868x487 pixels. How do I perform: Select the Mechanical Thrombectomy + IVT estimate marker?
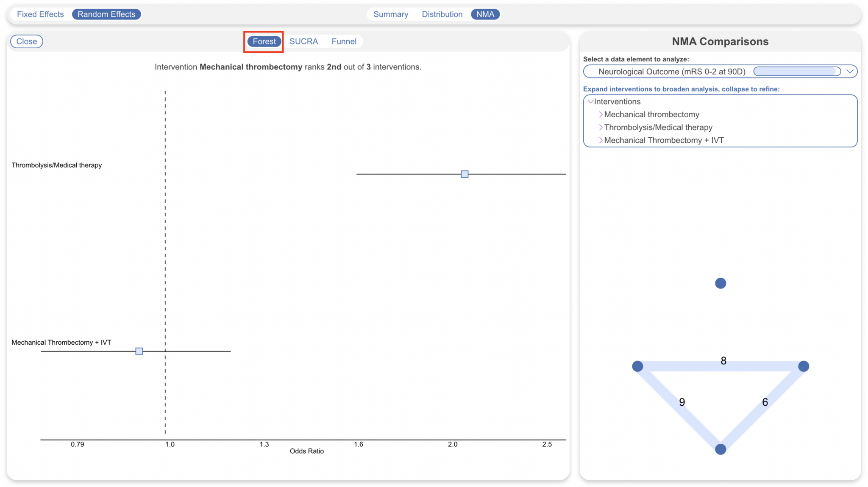click(139, 351)
